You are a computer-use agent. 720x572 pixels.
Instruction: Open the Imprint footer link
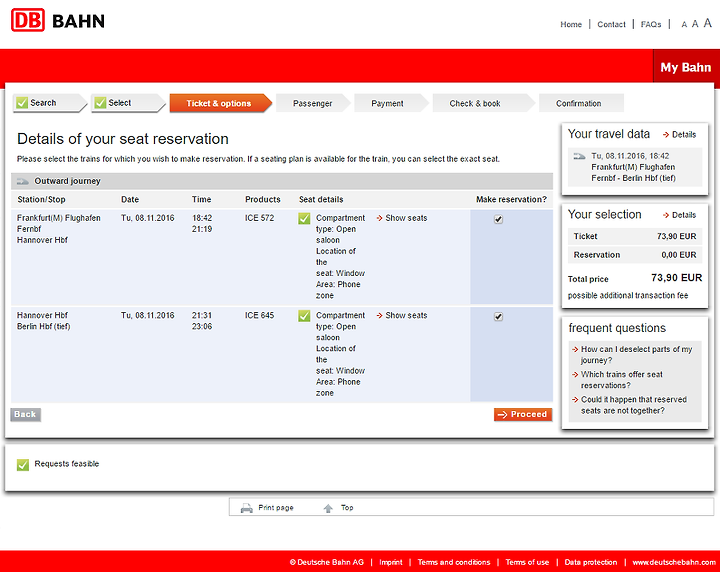390,562
